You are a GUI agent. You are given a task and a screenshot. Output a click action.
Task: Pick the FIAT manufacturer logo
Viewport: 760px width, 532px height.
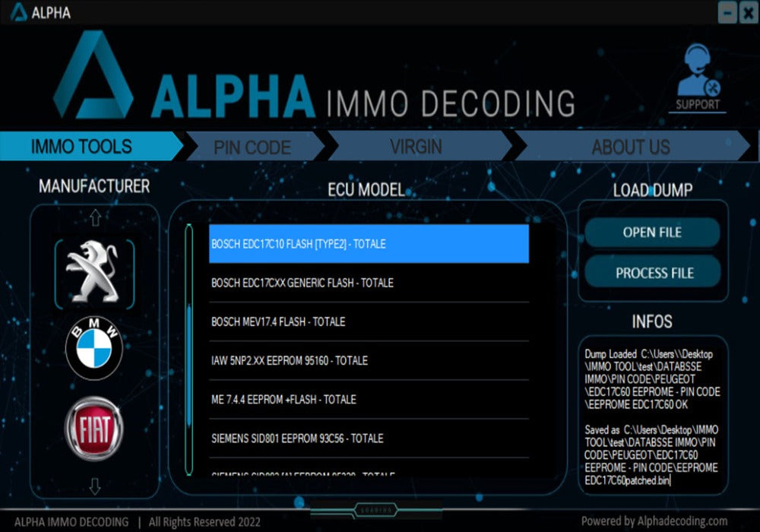point(94,429)
